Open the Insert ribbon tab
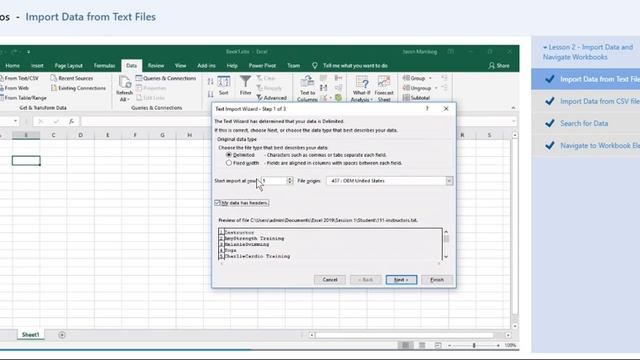This screenshot has width=640, height=360. click(37, 65)
